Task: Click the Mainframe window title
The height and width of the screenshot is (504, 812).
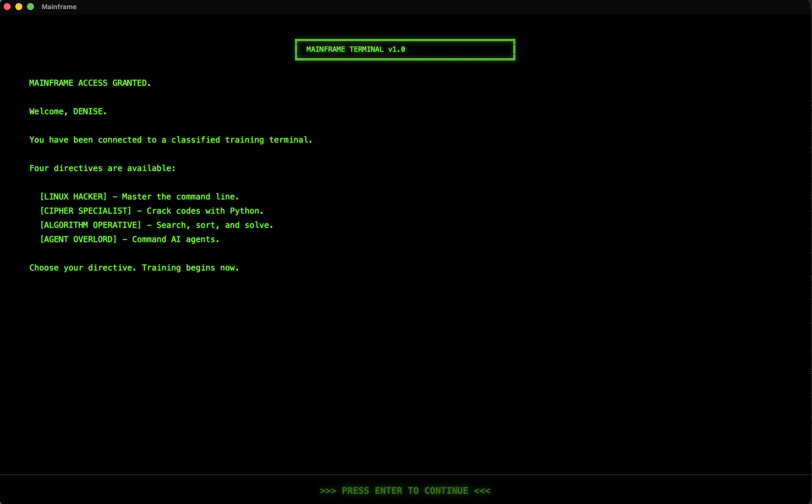Action: tap(59, 7)
